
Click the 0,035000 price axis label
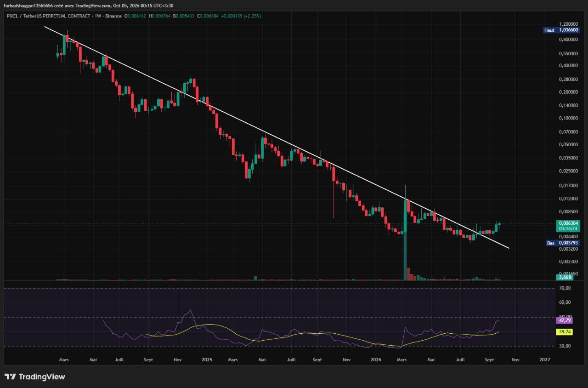568,158
